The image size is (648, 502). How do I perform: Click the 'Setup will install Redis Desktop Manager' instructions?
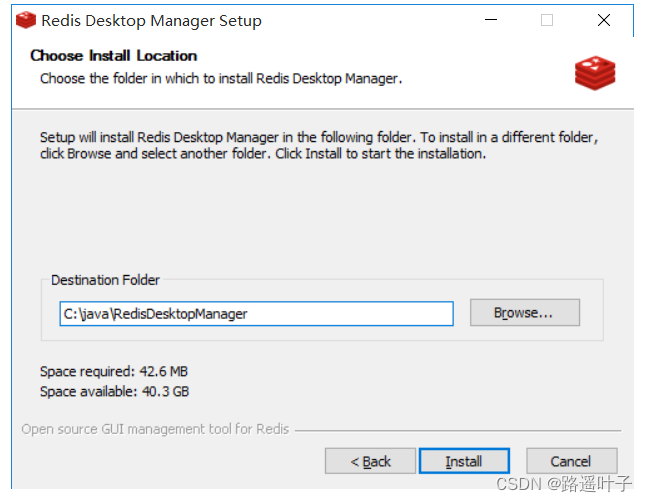pos(319,145)
